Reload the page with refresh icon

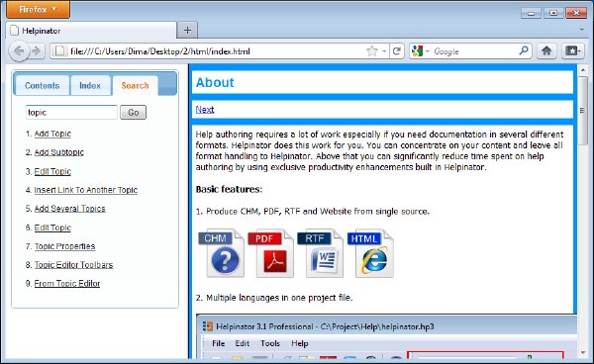[397, 51]
